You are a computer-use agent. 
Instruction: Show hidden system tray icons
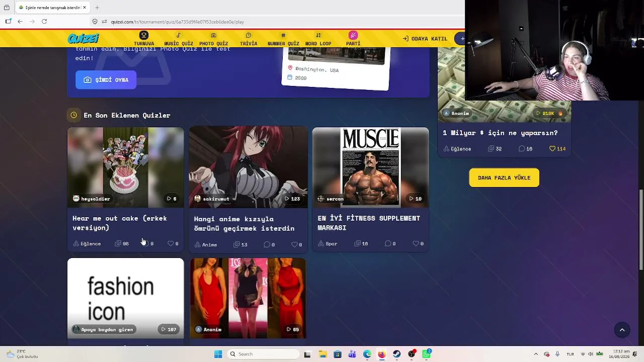click(536, 354)
